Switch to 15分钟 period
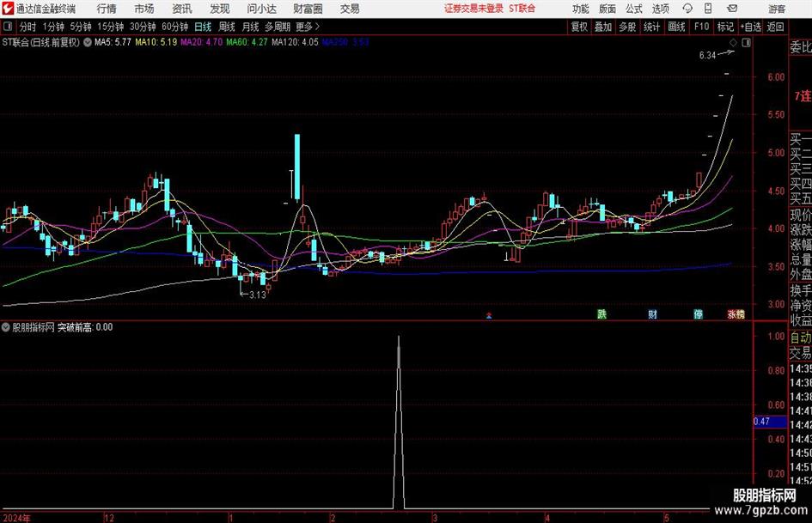 110,27
